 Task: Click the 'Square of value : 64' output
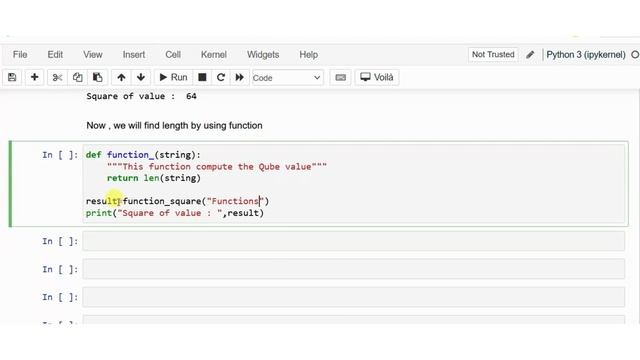click(x=141, y=96)
